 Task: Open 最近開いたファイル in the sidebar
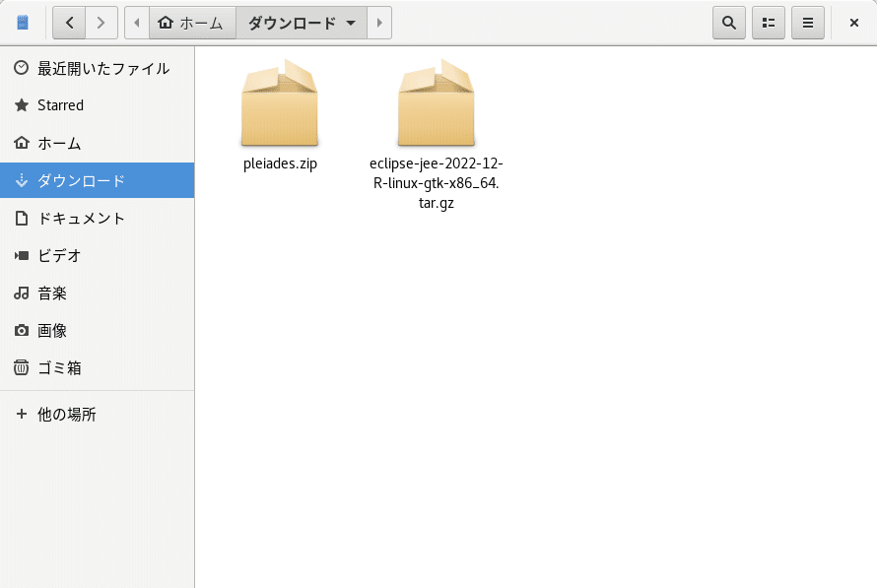pos(98,68)
